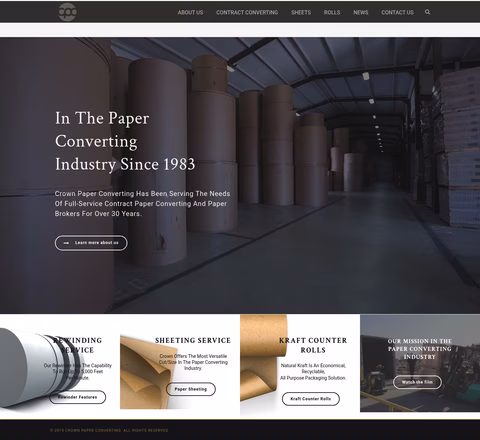This screenshot has width=480, height=440.
Task: Click the Sheeting Service heading
Action: tap(193, 340)
